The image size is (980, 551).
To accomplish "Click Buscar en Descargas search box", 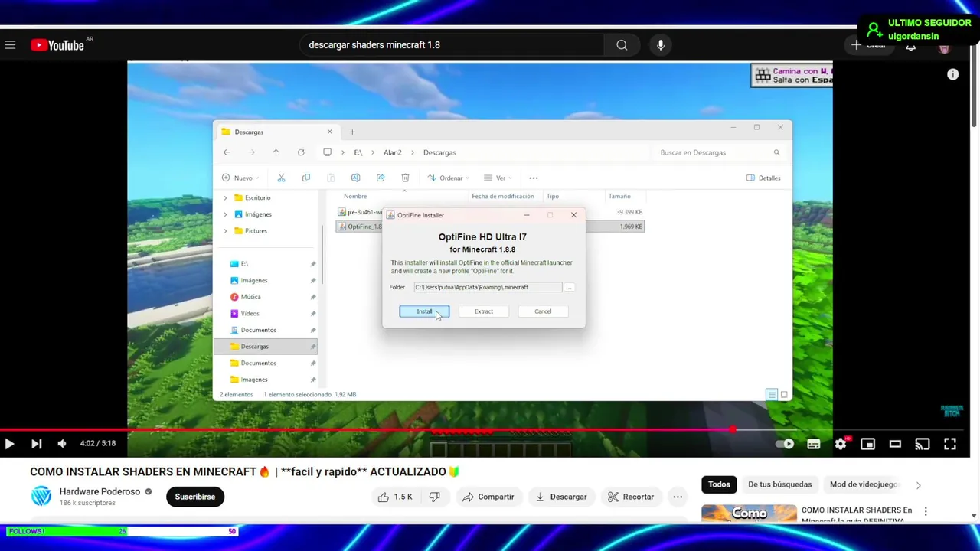I will pos(720,152).
